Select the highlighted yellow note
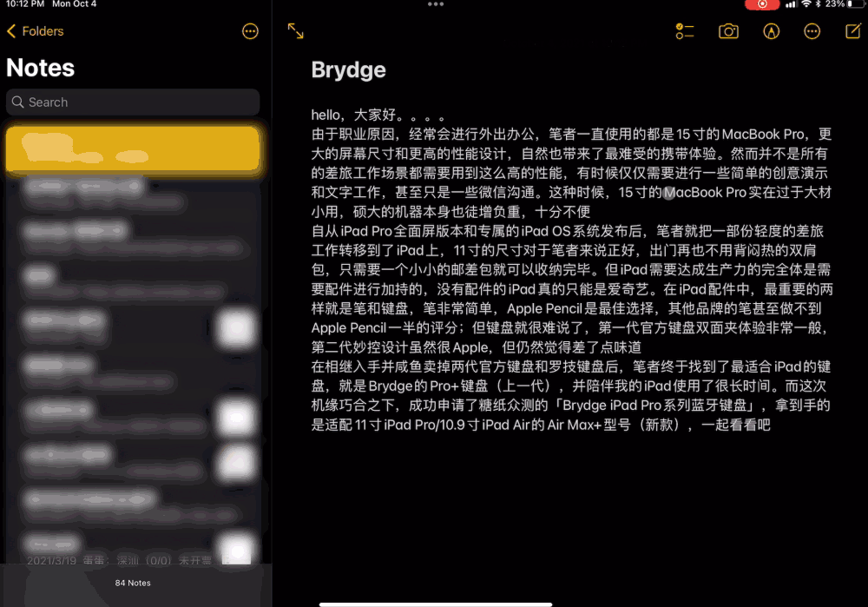Image resolution: width=868 pixels, height=607 pixels. [133, 148]
